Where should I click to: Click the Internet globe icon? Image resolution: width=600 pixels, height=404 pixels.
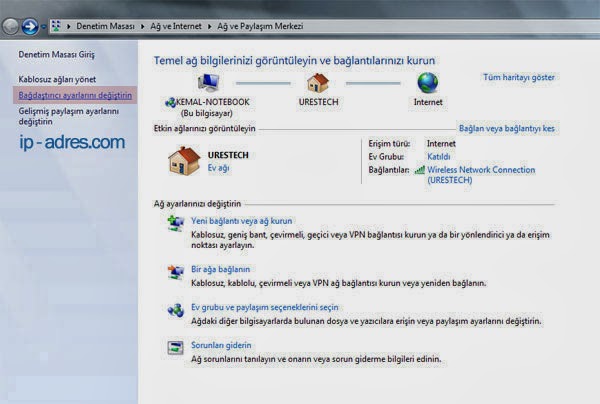pos(428,82)
